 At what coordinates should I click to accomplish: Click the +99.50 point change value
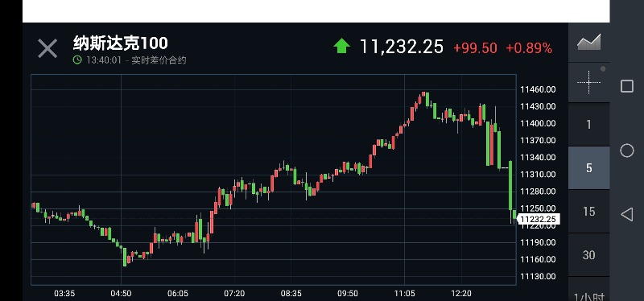[x=475, y=48]
